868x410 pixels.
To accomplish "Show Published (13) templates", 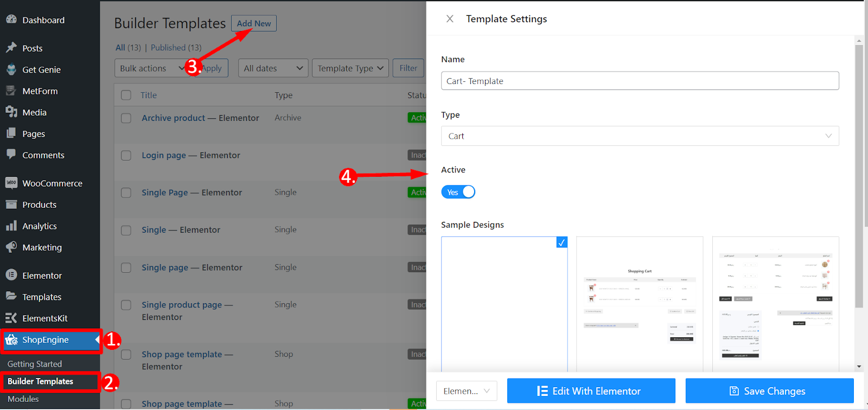I will click(176, 48).
